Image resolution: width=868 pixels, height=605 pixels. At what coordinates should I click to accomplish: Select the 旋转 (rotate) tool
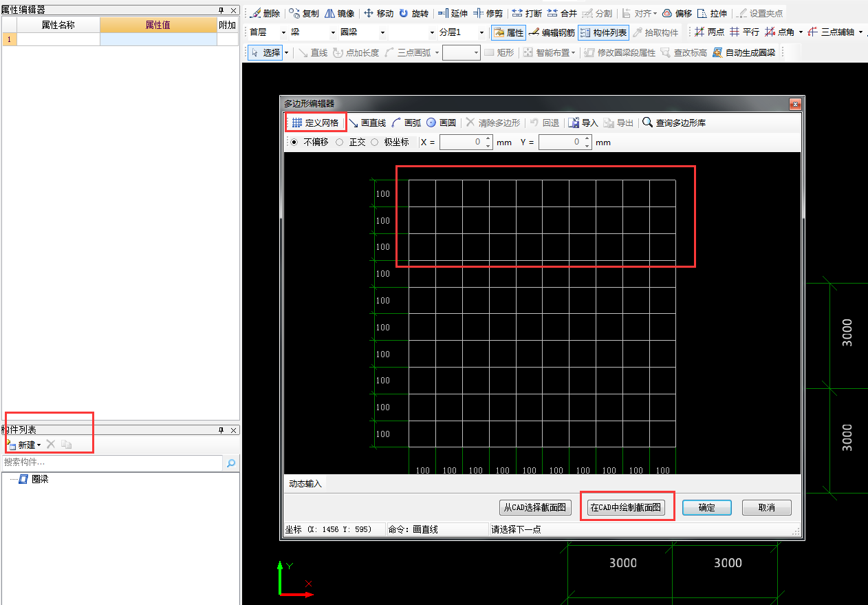coord(413,13)
